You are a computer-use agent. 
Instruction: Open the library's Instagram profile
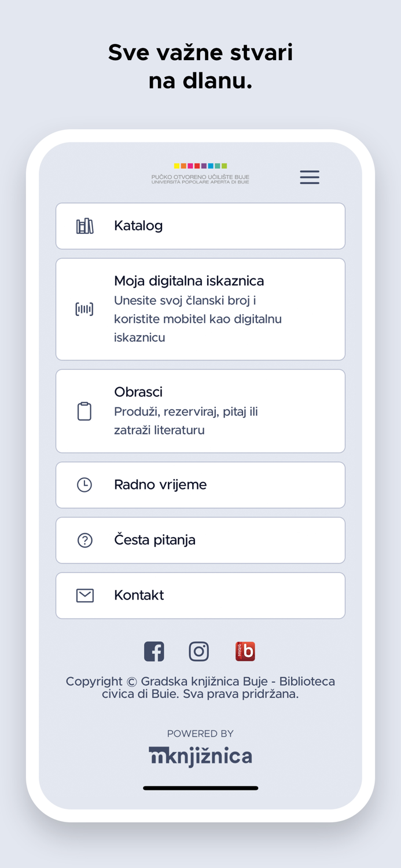pyautogui.click(x=199, y=651)
